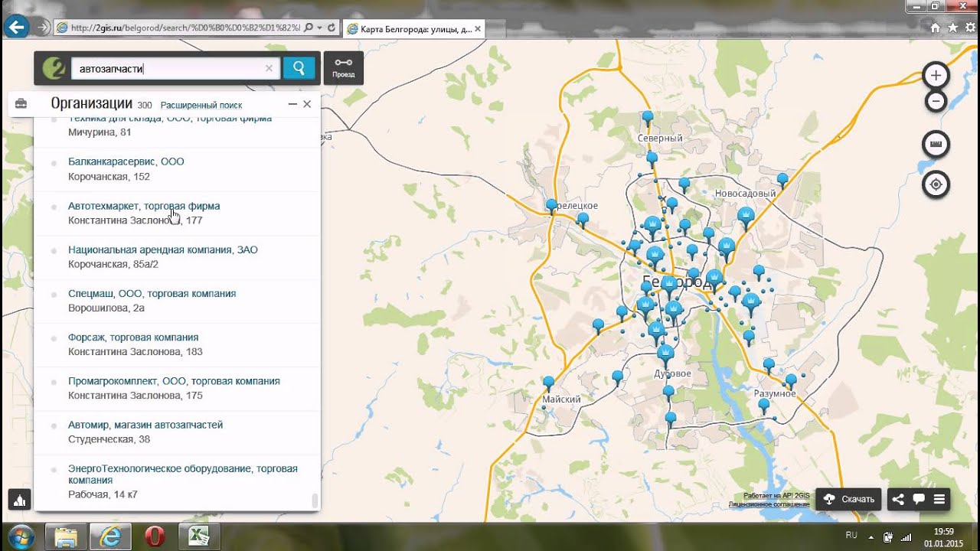This screenshot has height=551, width=980.
Task: Zoom in the map with plus button
Action: tap(936, 75)
